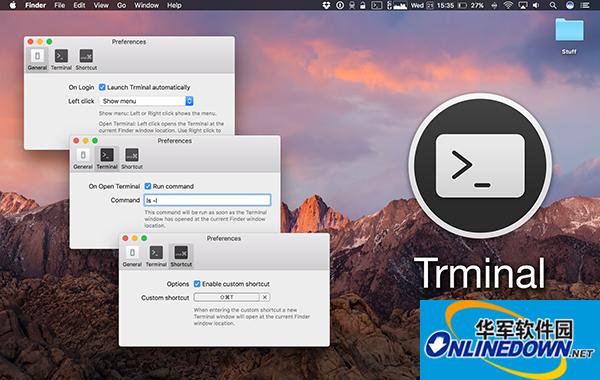Click the Bluetooth menu bar icon

pyautogui.click(x=494, y=5)
